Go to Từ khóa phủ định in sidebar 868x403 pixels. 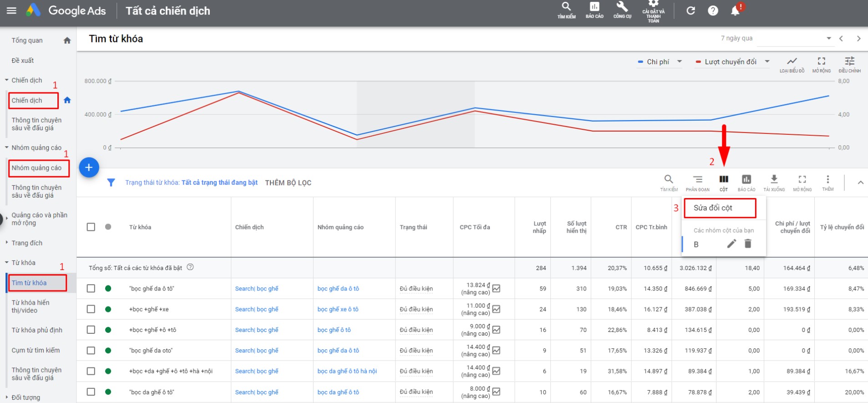tap(37, 330)
